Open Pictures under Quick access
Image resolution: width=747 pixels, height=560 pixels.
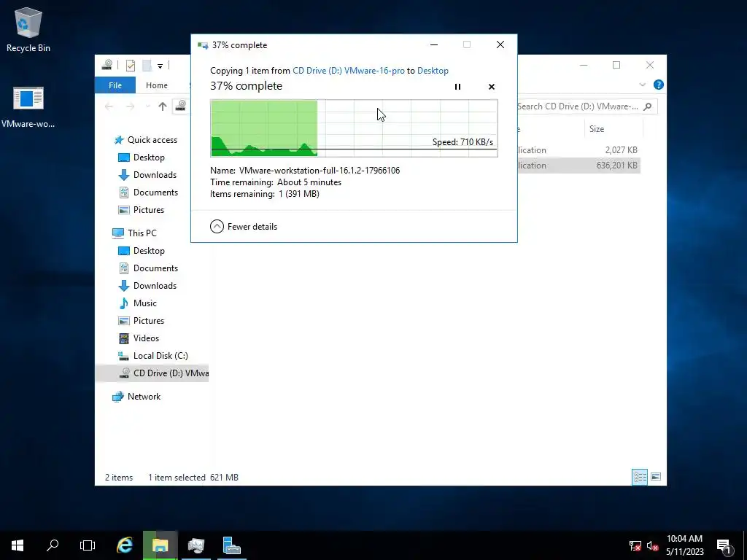click(x=141, y=210)
